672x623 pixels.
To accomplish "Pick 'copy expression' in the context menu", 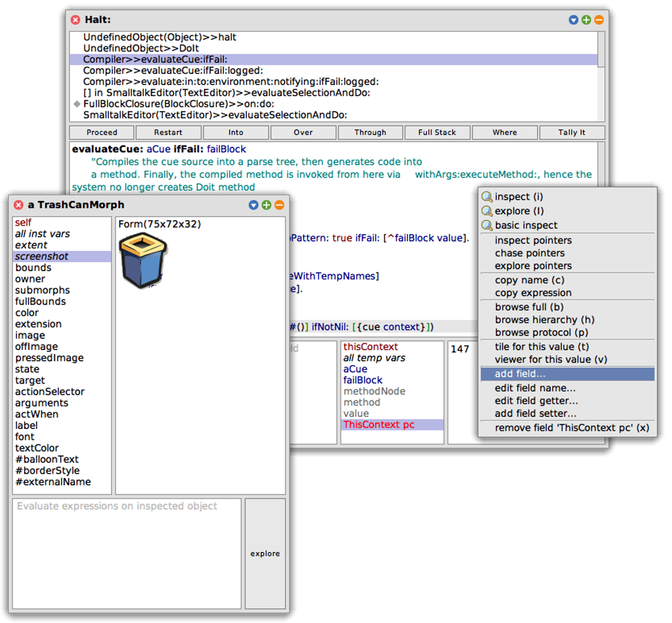I will [533, 293].
